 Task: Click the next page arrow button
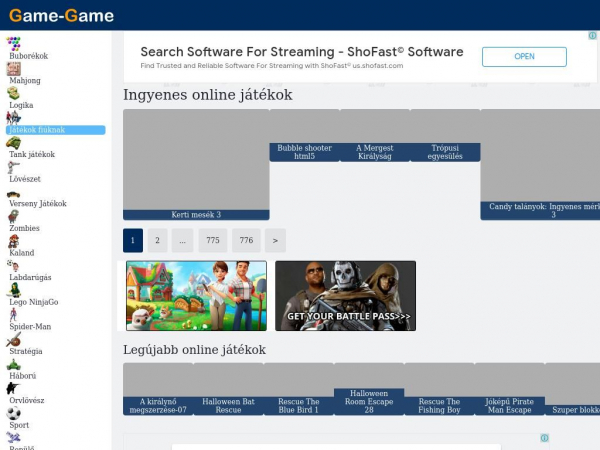pos(275,240)
